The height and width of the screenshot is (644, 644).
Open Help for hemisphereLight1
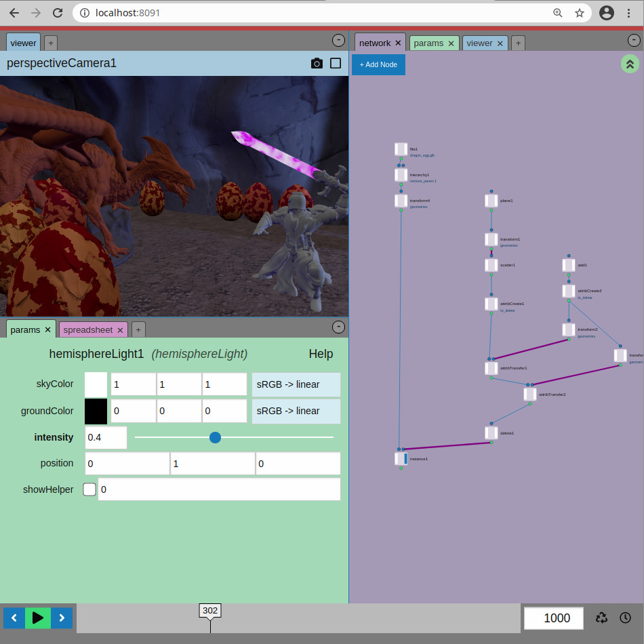point(321,354)
